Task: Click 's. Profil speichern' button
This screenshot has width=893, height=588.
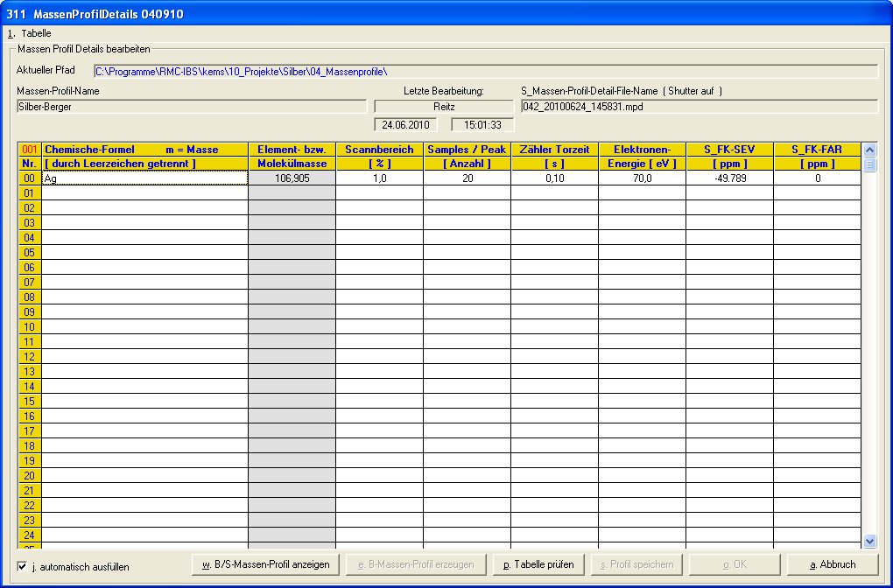Action: tap(636, 564)
